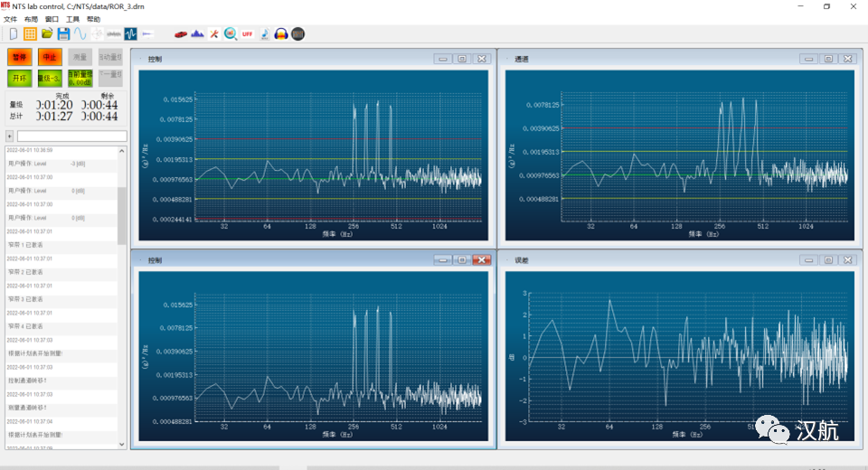Restore the main NTS lab control window
The width and height of the screenshot is (868, 470).
[827, 6]
